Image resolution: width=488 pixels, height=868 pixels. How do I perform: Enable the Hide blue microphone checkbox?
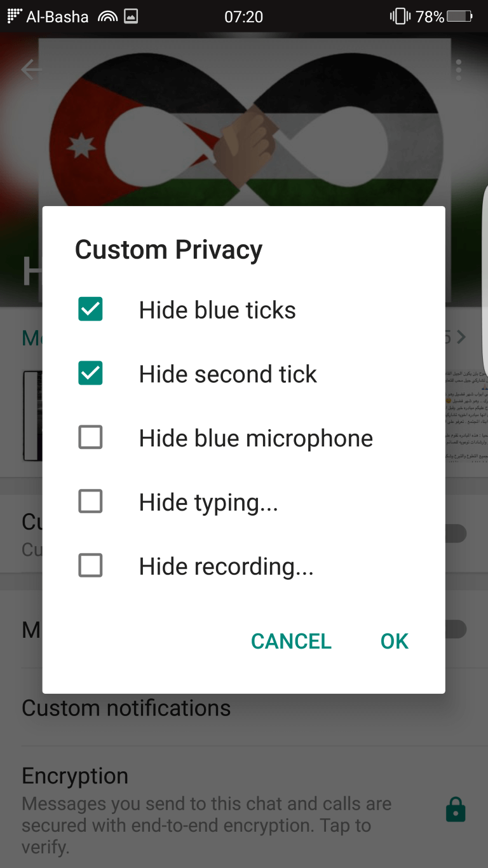coord(90,437)
